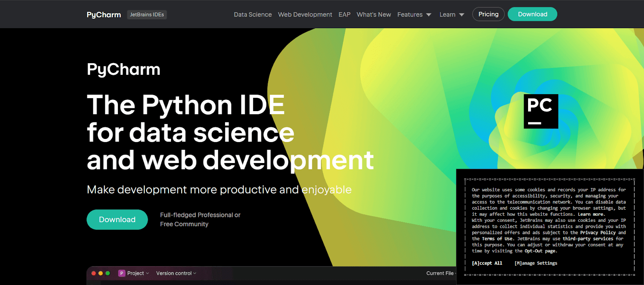The image size is (644, 285).
Task: Click the purple P project icon
Action: [x=122, y=273]
